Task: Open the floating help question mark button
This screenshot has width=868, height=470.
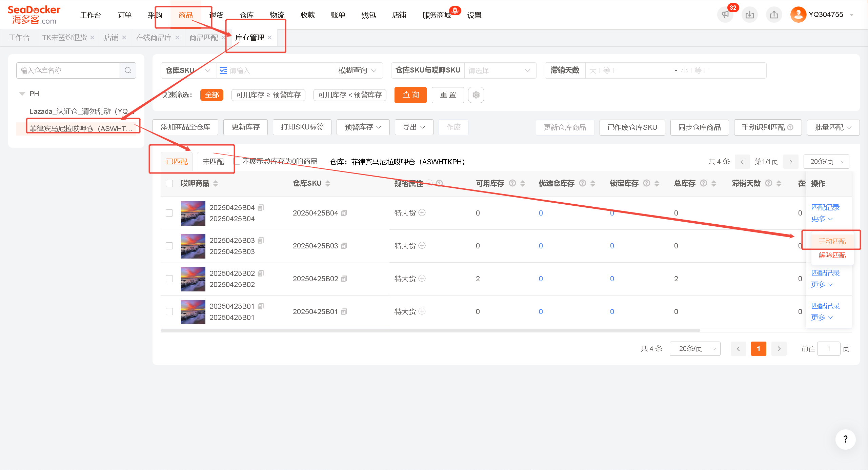Action: coord(845,439)
